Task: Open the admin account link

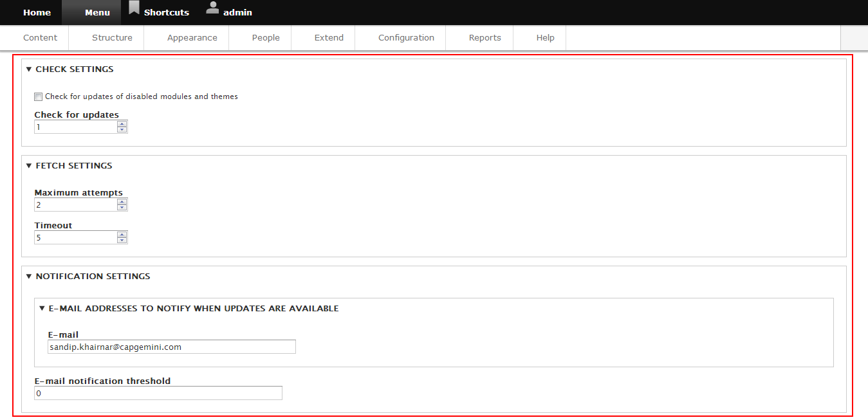Action: (237, 12)
